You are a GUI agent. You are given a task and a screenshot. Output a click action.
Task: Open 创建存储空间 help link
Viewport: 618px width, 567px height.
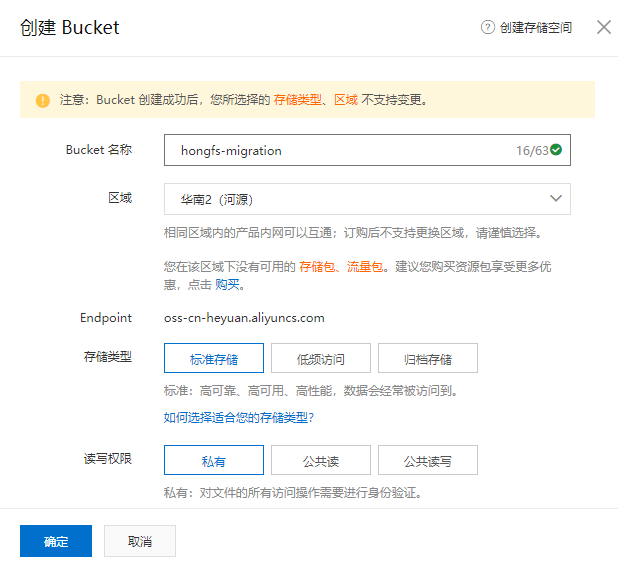pyautogui.click(x=535, y=28)
